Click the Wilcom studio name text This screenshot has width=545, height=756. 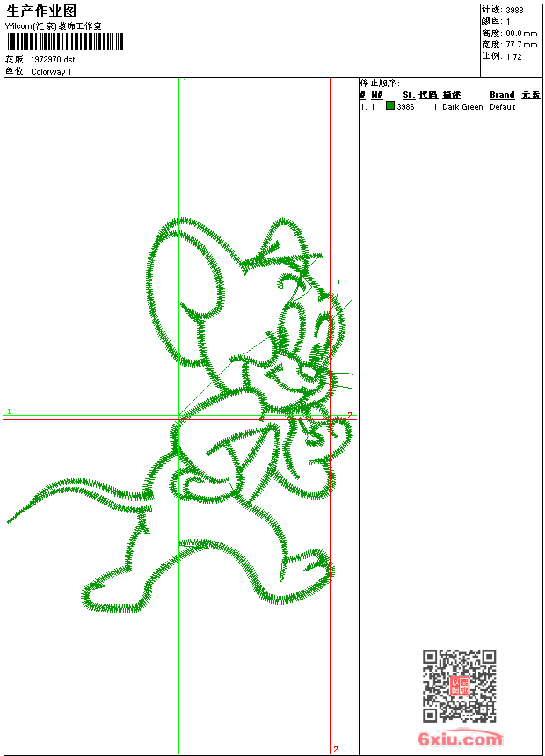[x=54, y=26]
